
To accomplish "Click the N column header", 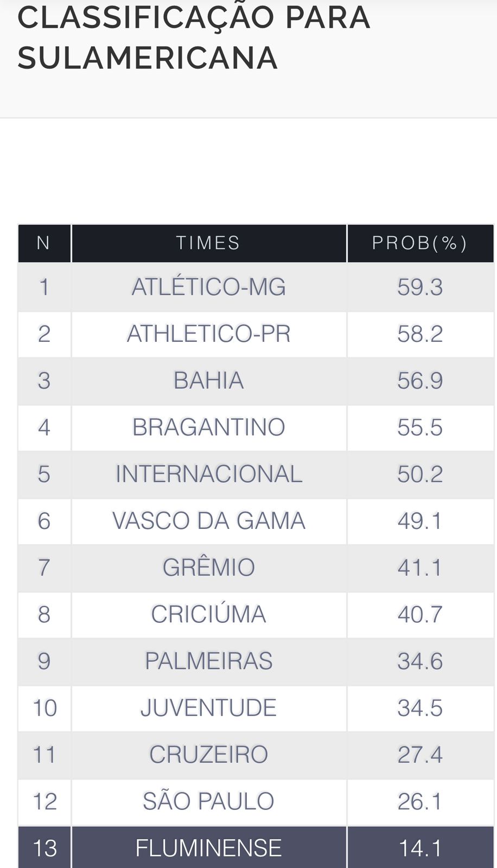I will click(x=44, y=243).
